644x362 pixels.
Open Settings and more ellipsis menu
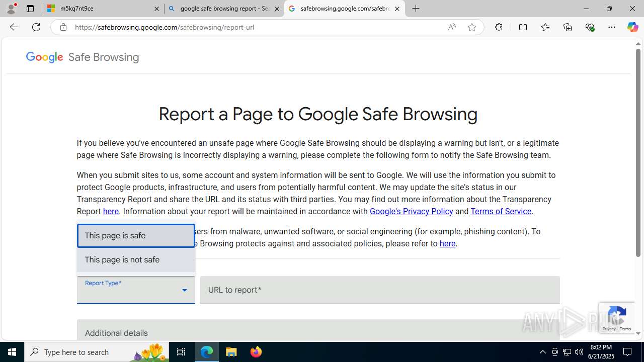(612, 27)
